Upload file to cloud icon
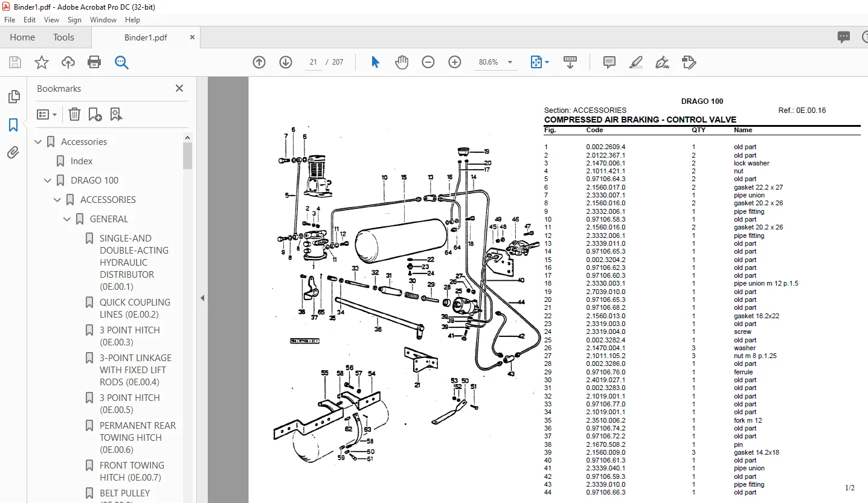 (68, 62)
